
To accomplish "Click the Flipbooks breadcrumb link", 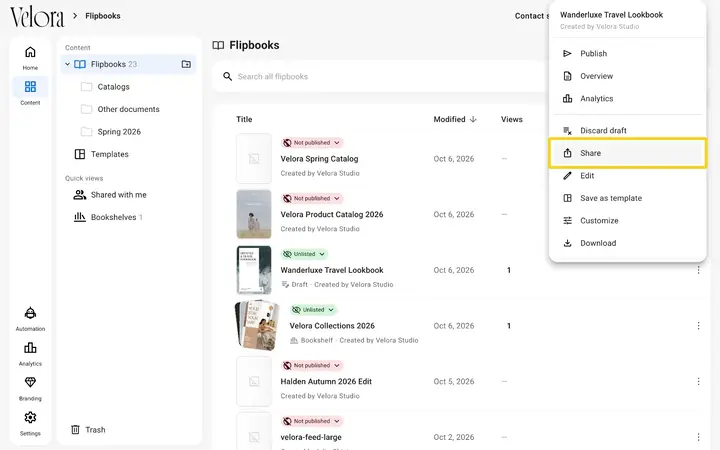I will pos(103,16).
